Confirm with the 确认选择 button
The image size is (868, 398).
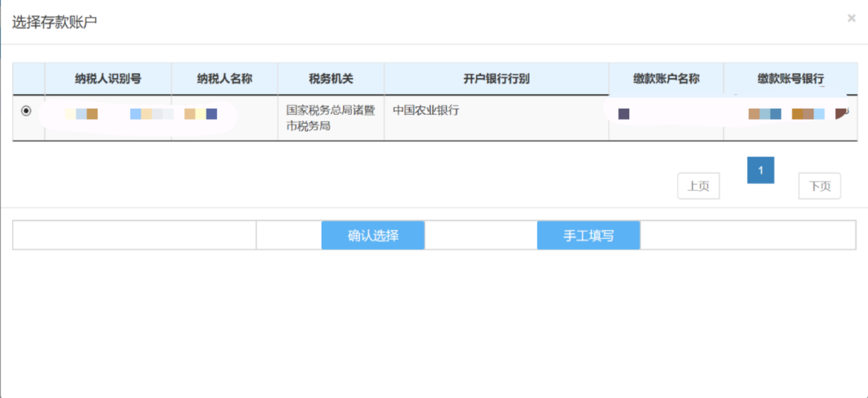pos(373,236)
